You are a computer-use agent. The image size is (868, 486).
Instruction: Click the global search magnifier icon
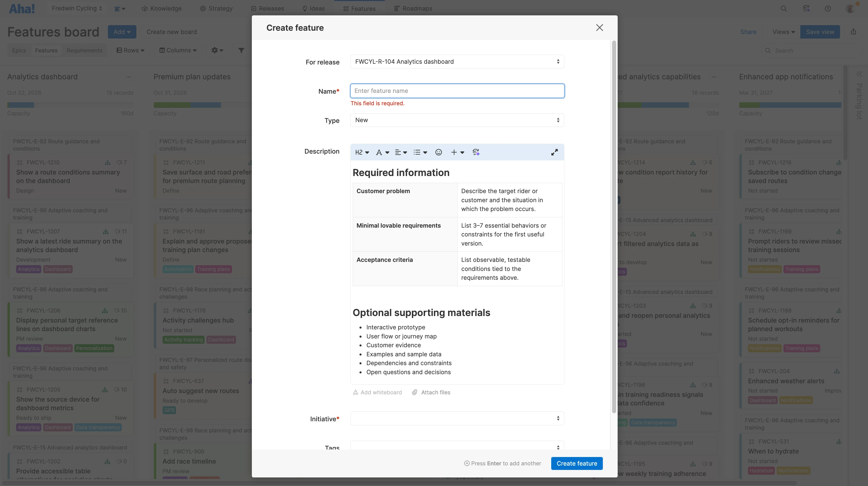coord(784,9)
